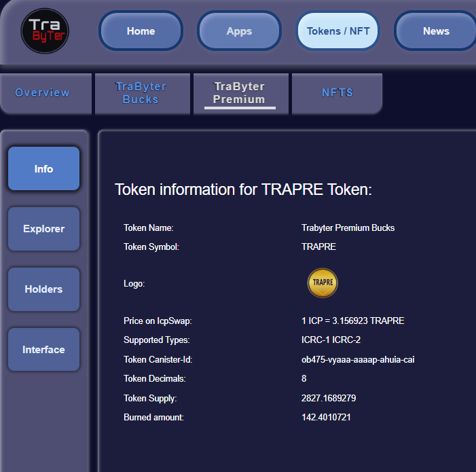The height and width of the screenshot is (472, 476).
Task: Click the token supply value '2827.1689279'
Action: point(329,398)
